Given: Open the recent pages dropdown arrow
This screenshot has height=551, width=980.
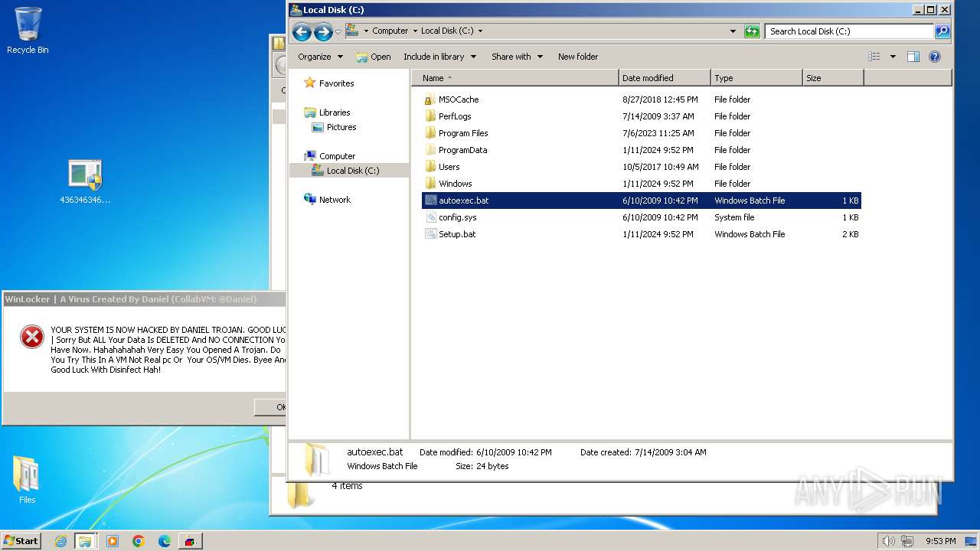Looking at the screenshot, I should click(x=338, y=31).
